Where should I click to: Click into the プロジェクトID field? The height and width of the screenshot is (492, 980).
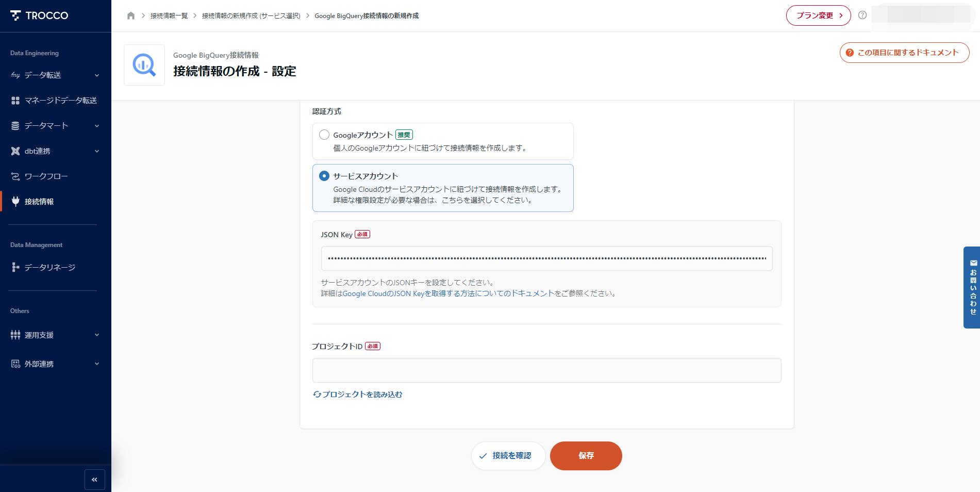tap(546, 370)
